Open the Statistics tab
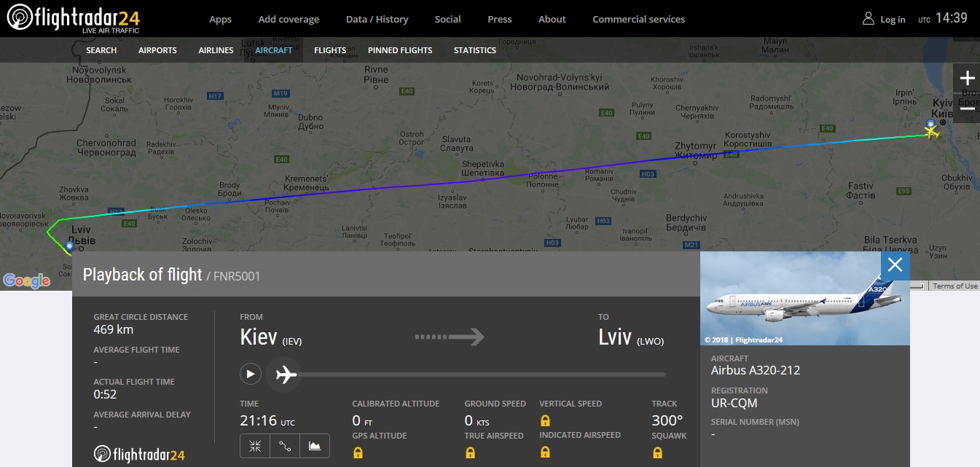The width and height of the screenshot is (980, 467). pos(474,50)
